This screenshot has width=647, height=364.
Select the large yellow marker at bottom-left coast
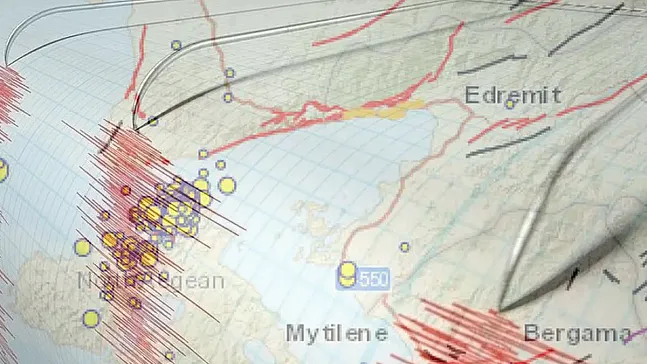91,319
